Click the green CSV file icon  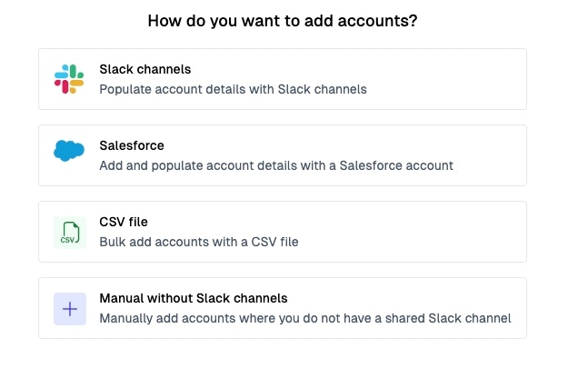pos(69,232)
